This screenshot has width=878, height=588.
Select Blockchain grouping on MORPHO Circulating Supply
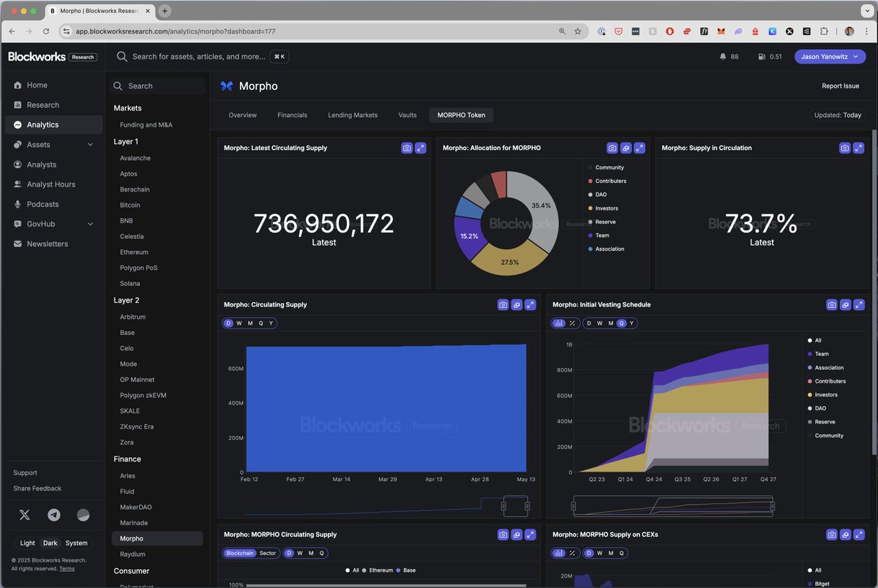click(240, 553)
